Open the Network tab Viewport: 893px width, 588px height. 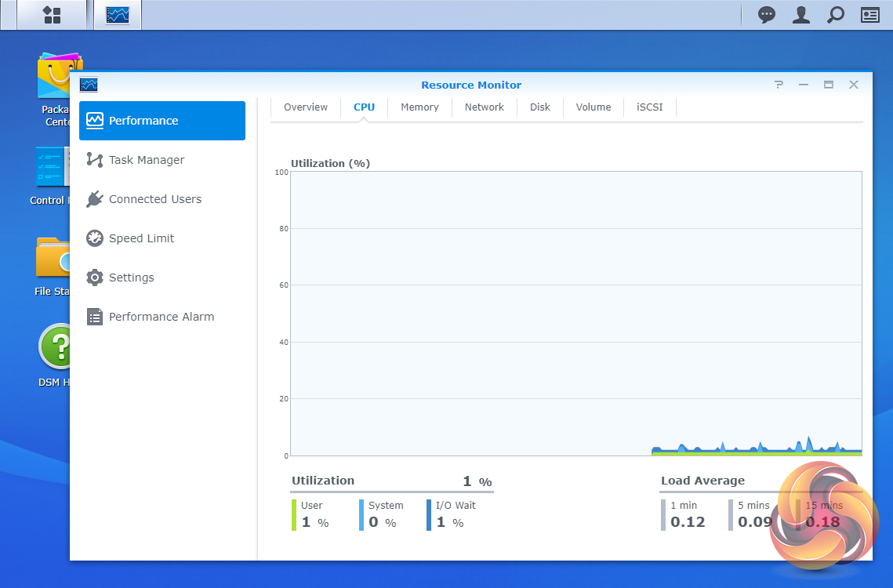point(484,107)
